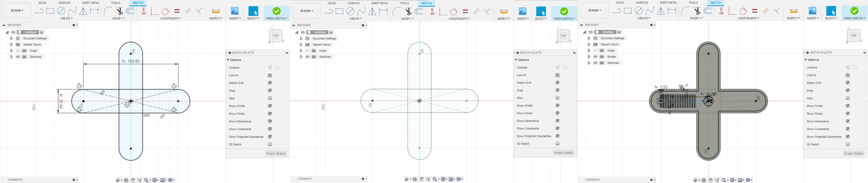Select the Spline tool in left window
Screen dimensions: 868x183
pos(72,11)
